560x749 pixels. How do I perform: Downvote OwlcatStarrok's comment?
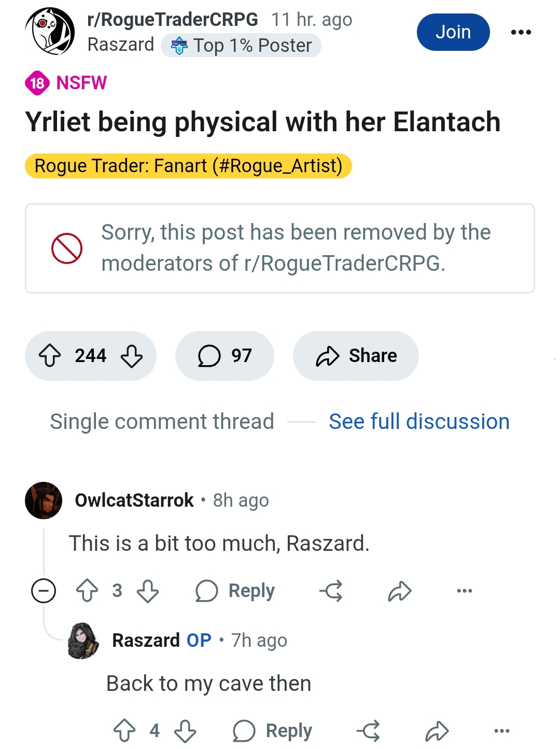coord(148,591)
